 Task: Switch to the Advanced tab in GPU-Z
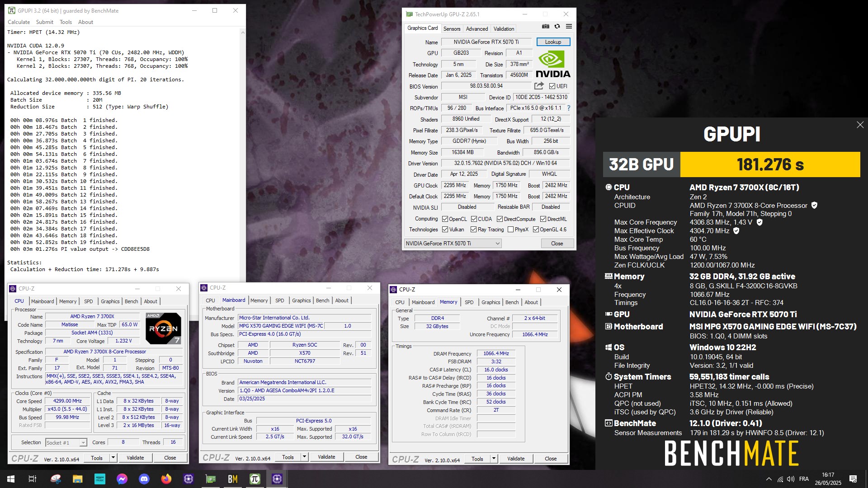point(477,29)
